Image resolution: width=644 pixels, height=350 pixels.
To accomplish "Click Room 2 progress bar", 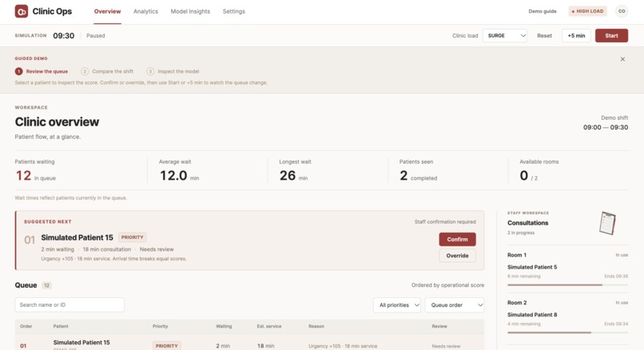I will tap(567, 332).
